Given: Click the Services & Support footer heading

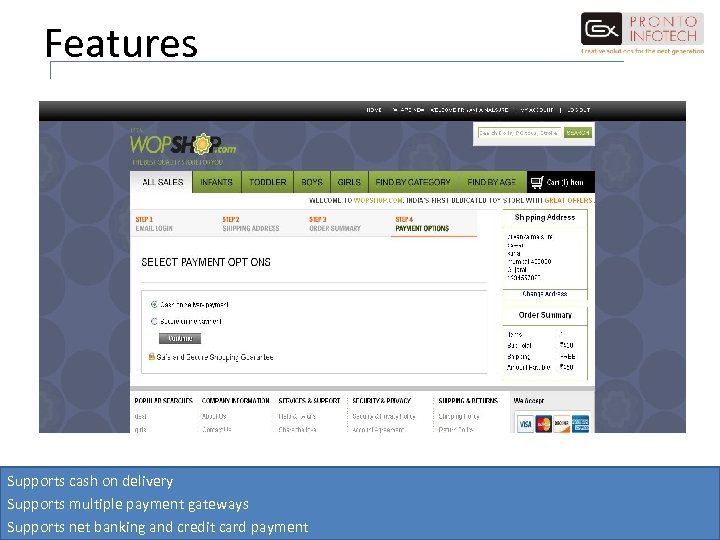Looking at the screenshot, I should click(309, 401).
